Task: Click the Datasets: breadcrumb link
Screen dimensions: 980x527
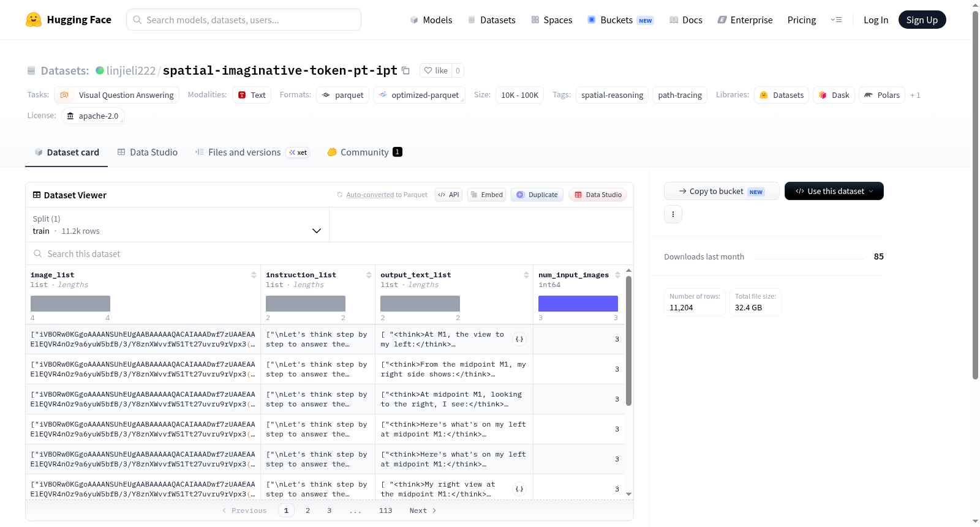Action: click(x=65, y=70)
